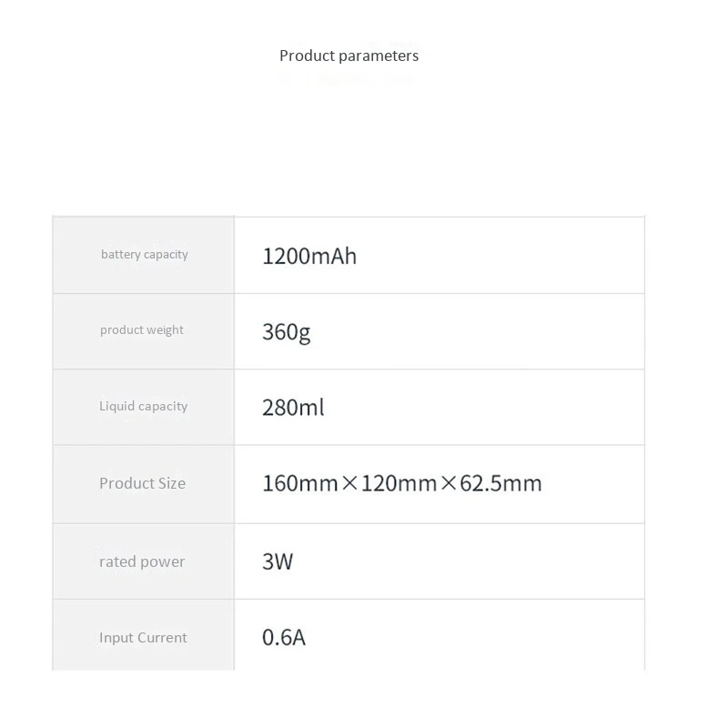Select the "Product Size" label

click(x=142, y=483)
